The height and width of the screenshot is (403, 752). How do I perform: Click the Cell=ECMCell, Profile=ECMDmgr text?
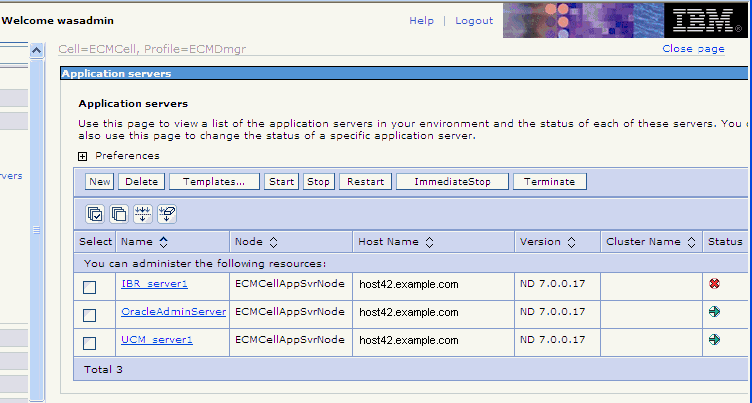click(152, 49)
